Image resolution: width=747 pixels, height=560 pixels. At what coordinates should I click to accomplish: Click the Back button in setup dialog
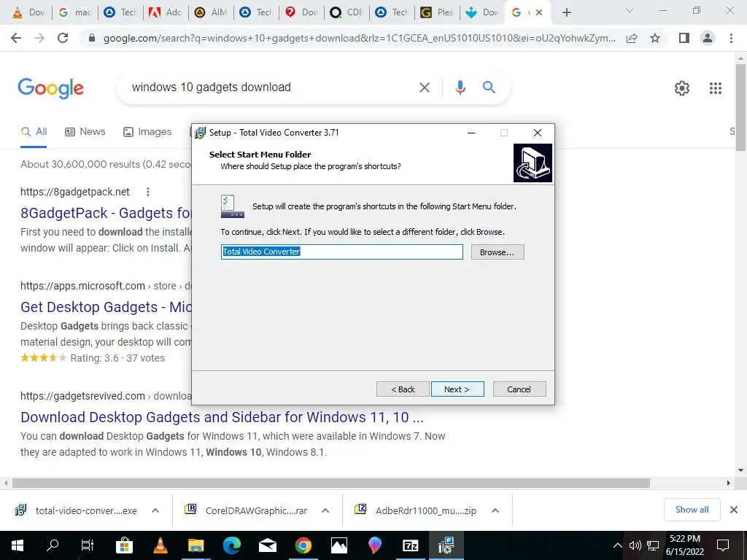[x=403, y=389]
